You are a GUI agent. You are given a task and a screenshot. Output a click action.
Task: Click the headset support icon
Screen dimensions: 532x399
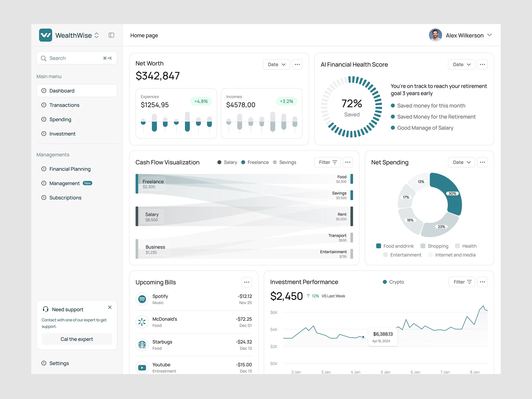click(46, 309)
